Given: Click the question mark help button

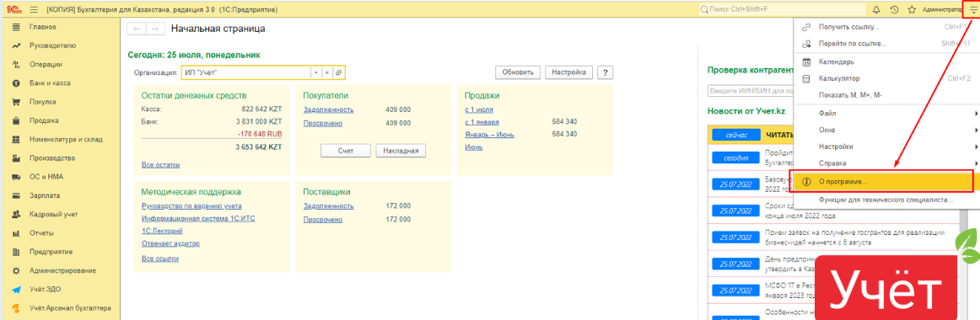Looking at the screenshot, I should pos(605,72).
